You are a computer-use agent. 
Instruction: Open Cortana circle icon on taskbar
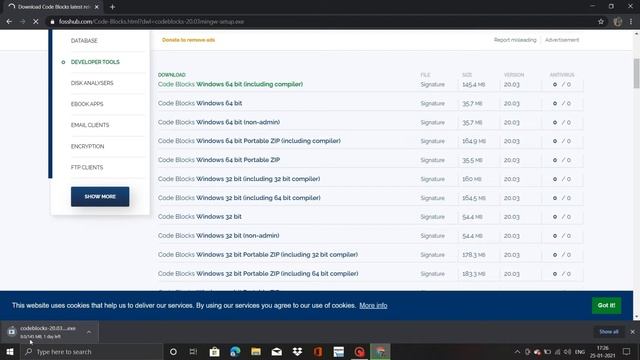(x=173, y=352)
